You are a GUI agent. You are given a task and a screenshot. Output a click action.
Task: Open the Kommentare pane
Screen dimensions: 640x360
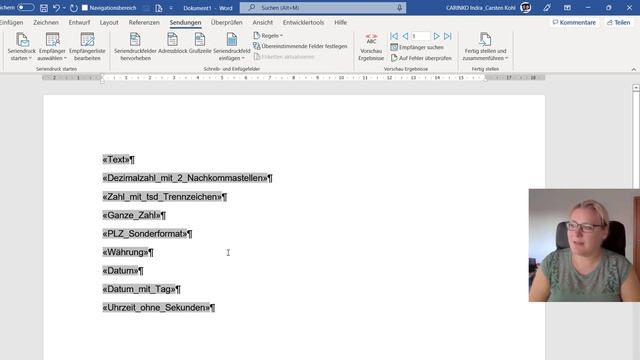[574, 22]
